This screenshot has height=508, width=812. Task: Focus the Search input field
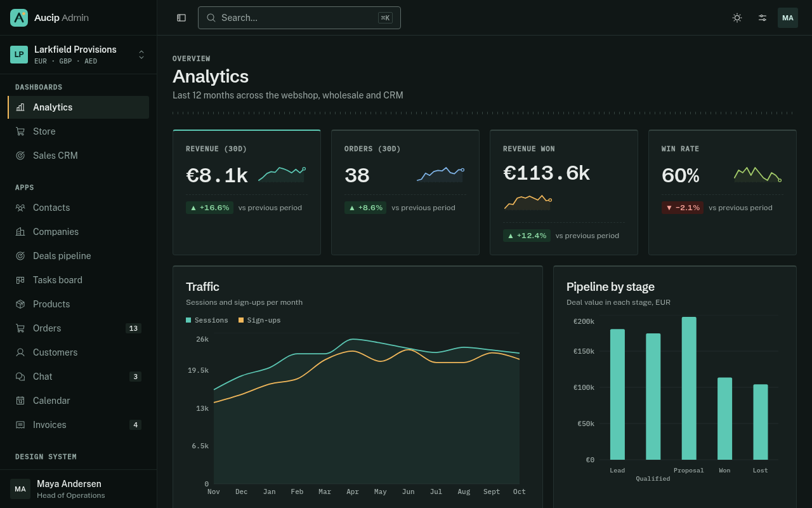(x=299, y=18)
